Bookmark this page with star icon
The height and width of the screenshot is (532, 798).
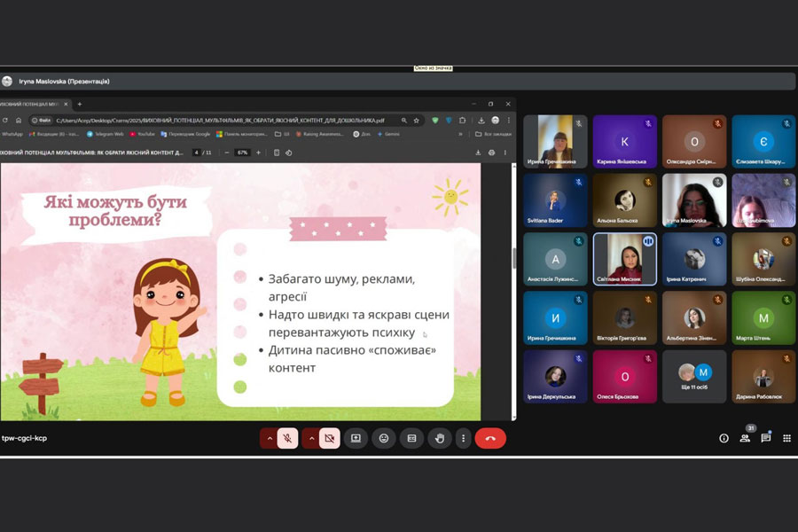coord(417,121)
